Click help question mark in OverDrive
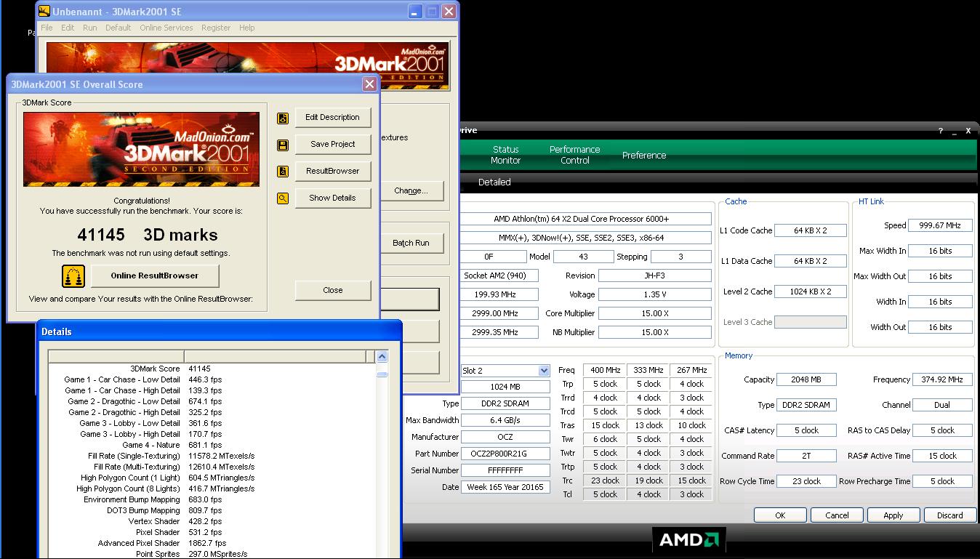The image size is (980, 559). pyautogui.click(x=941, y=131)
